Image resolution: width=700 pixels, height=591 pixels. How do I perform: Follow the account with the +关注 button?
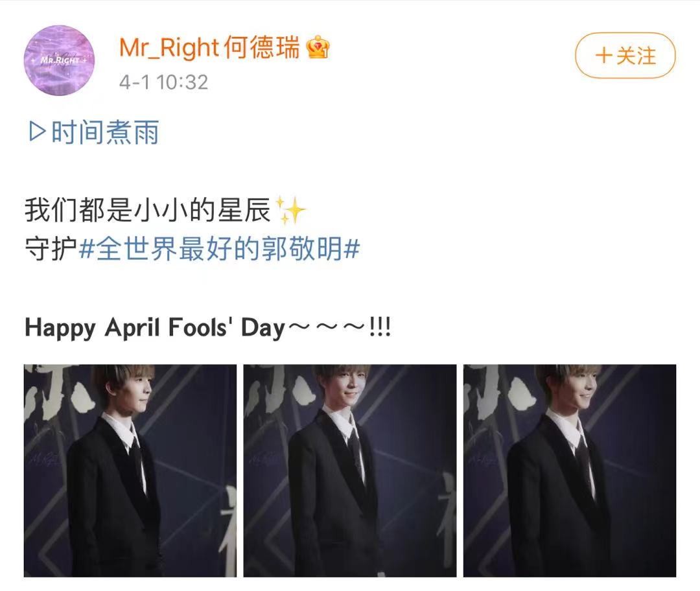click(625, 56)
